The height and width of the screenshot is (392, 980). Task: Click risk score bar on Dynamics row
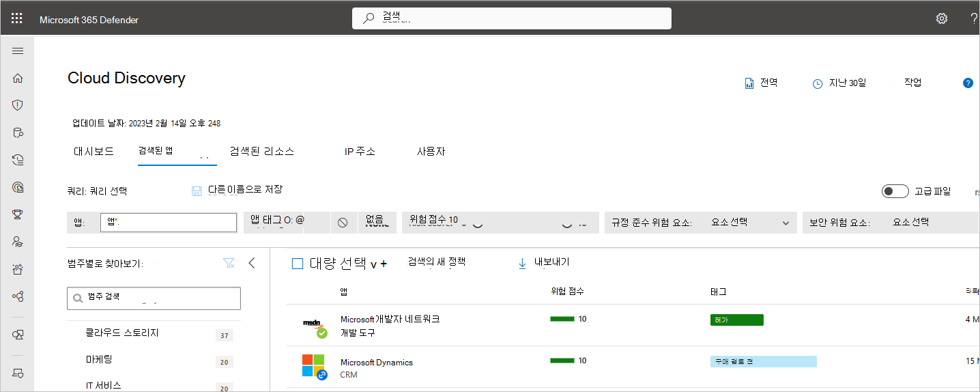(x=562, y=361)
